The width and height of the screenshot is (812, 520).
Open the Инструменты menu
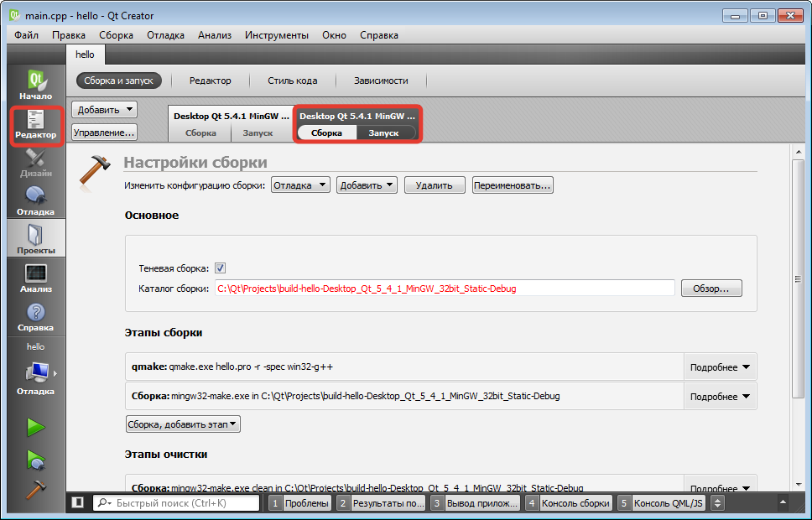coord(277,35)
